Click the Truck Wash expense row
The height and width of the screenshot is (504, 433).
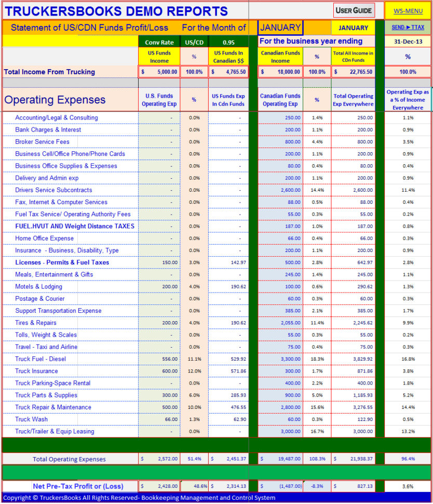[32, 419]
